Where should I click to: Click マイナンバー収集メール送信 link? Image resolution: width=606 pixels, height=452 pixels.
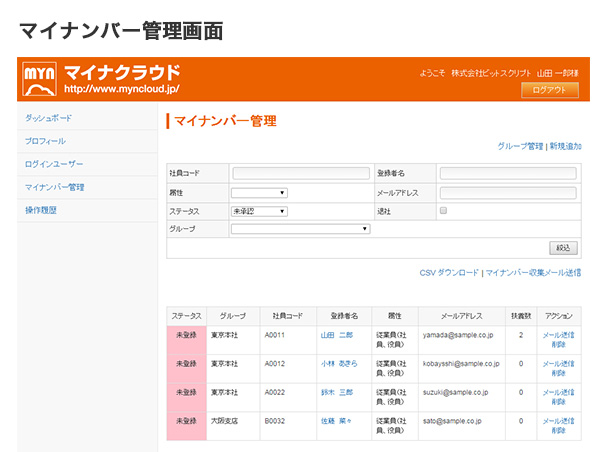click(x=533, y=272)
